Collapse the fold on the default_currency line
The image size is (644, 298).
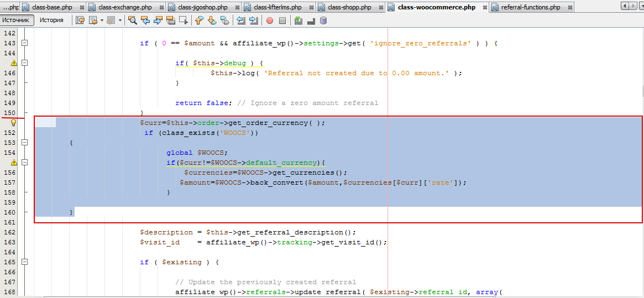25,163
